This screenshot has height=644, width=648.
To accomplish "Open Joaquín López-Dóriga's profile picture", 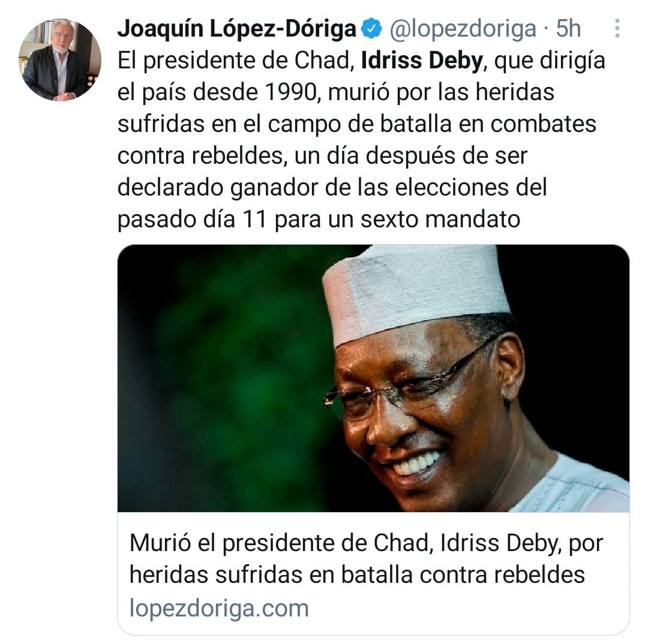I will [x=60, y=60].
